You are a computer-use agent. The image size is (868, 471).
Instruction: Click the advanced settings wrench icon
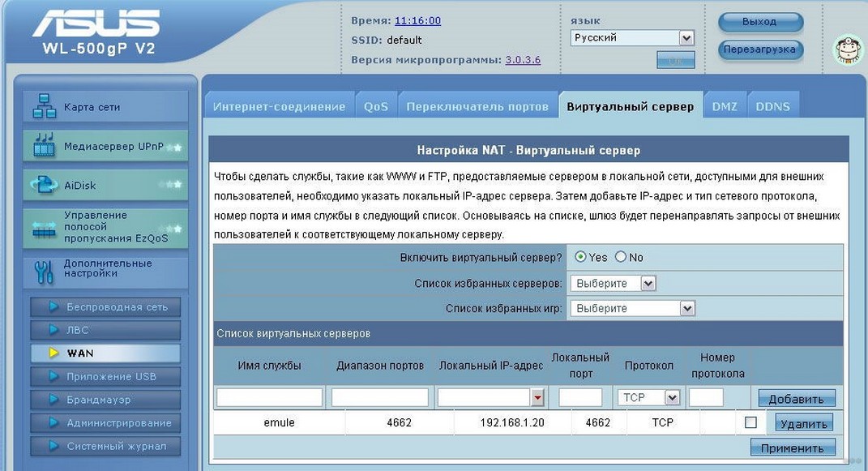click(x=43, y=270)
